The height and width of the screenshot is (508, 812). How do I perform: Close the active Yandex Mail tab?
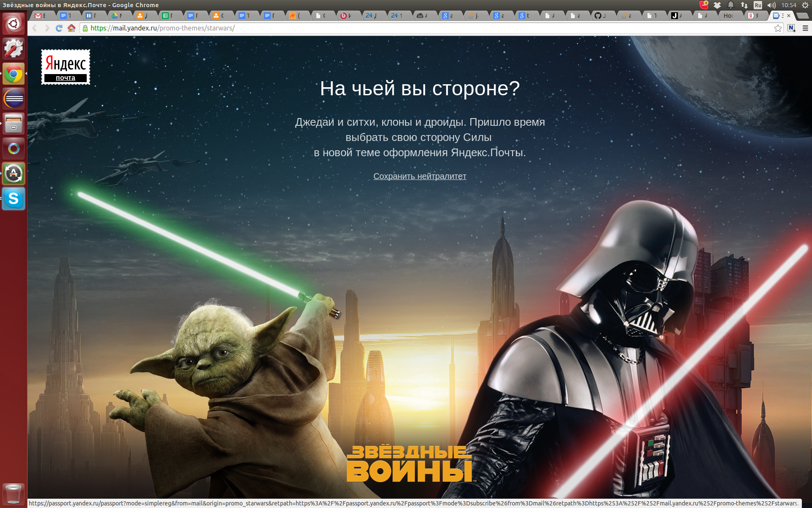tap(789, 16)
